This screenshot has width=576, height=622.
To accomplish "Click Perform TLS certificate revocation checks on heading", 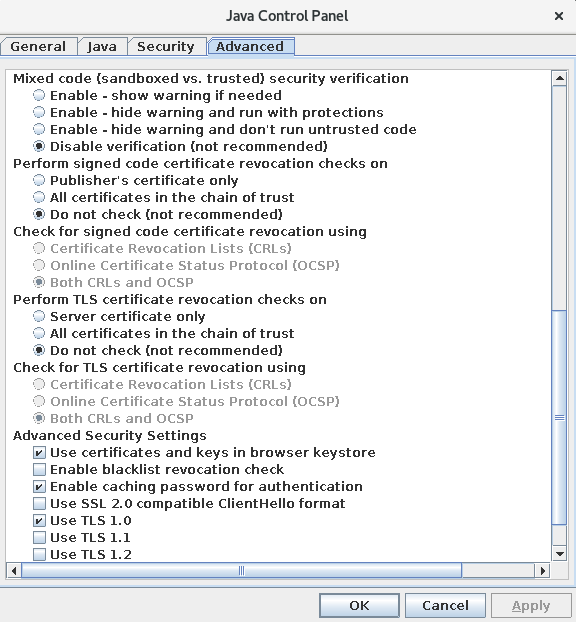I will (x=170, y=299).
